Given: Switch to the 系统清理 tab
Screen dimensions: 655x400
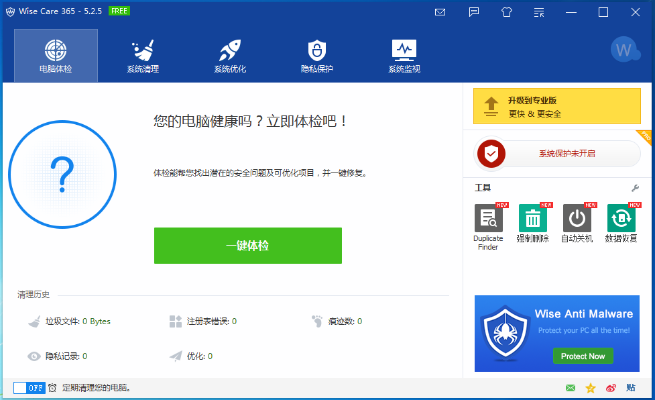Looking at the screenshot, I should (x=142, y=56).
